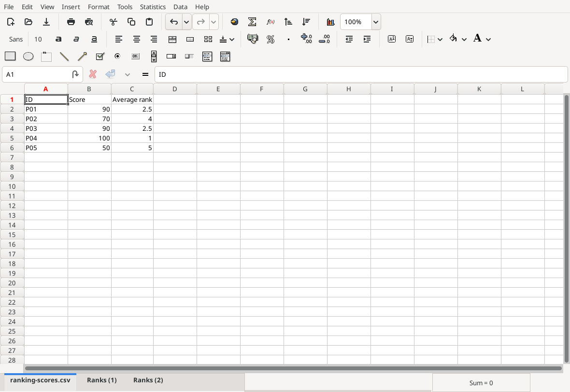Viewport: 570px width, 392px height.
Task: Align cell text left
Action: point(118,39)
